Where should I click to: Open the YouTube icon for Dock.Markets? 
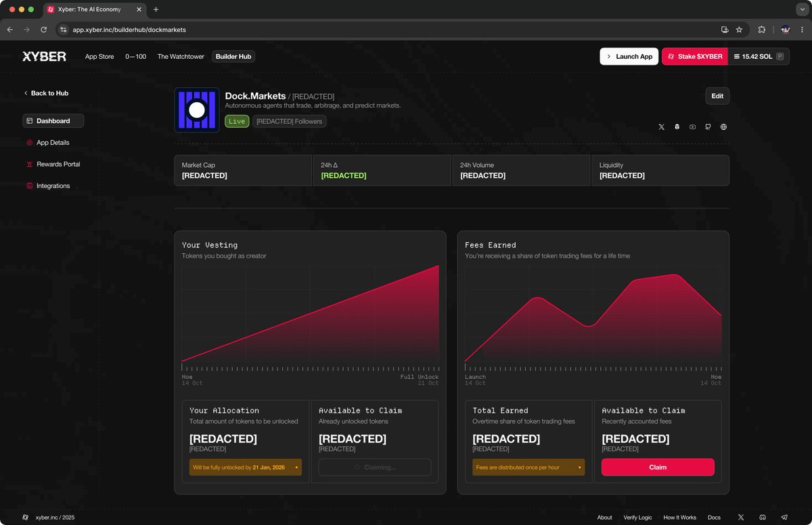[692, 127]
